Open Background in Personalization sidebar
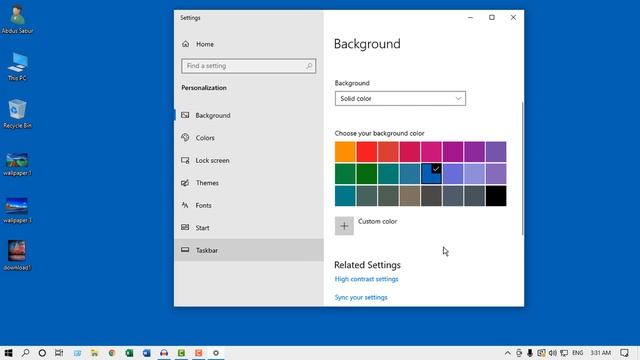Image resolution: width=640 pixels, height=360 pixels. pos(249,116)
